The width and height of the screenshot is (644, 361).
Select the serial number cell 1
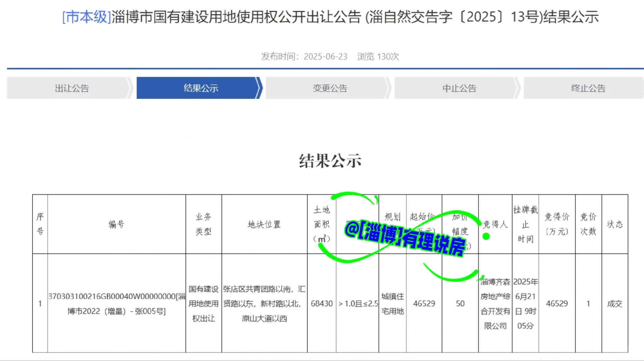click(40, 303)
